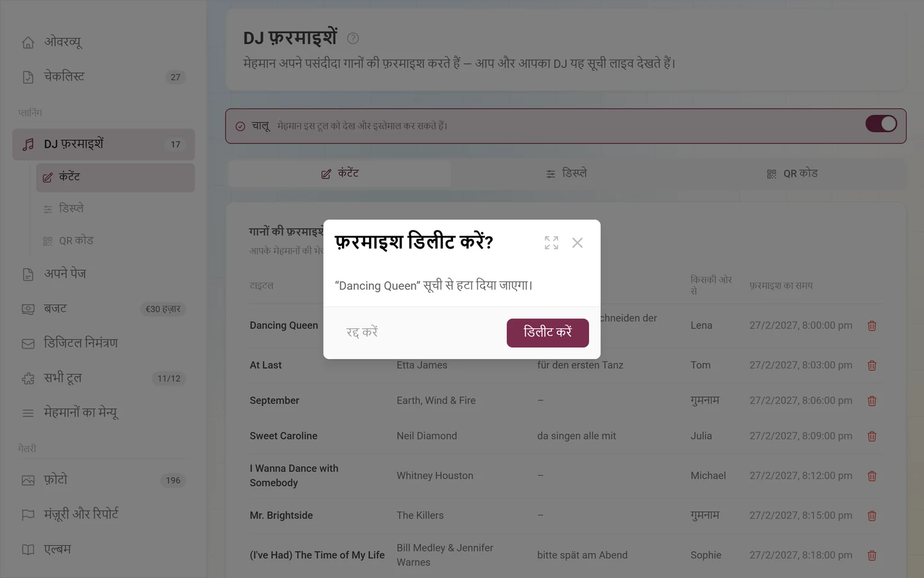Toggle the चालू guest access switch
The width and height of the screenshot is (924, 578).
click(881, 124)
